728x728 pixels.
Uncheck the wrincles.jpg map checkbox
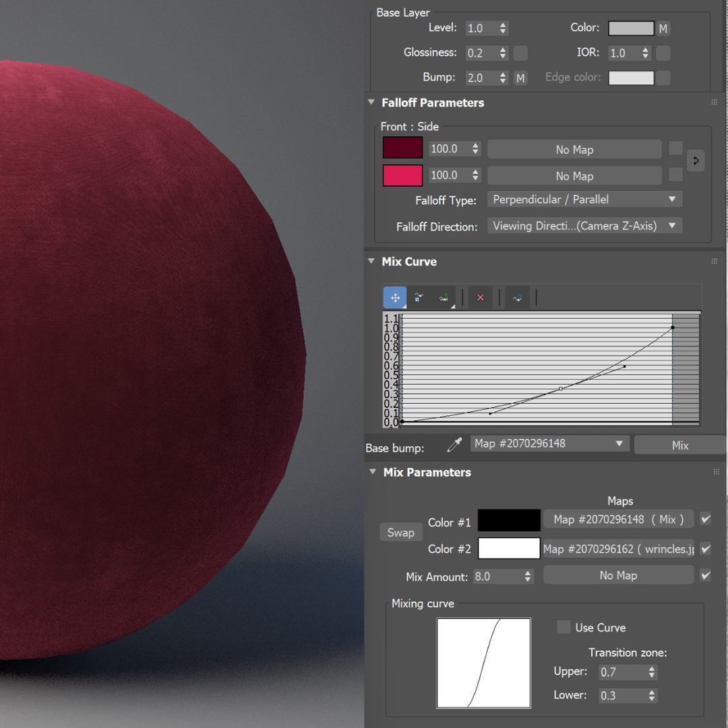pos(705,548)
